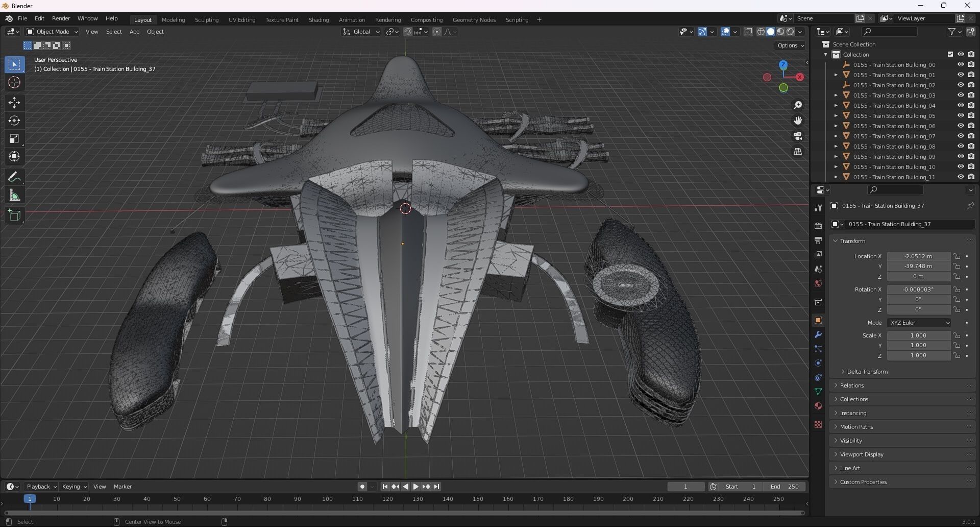
Task: Open the Keying popover in timeline
Action: coord(74,487)
